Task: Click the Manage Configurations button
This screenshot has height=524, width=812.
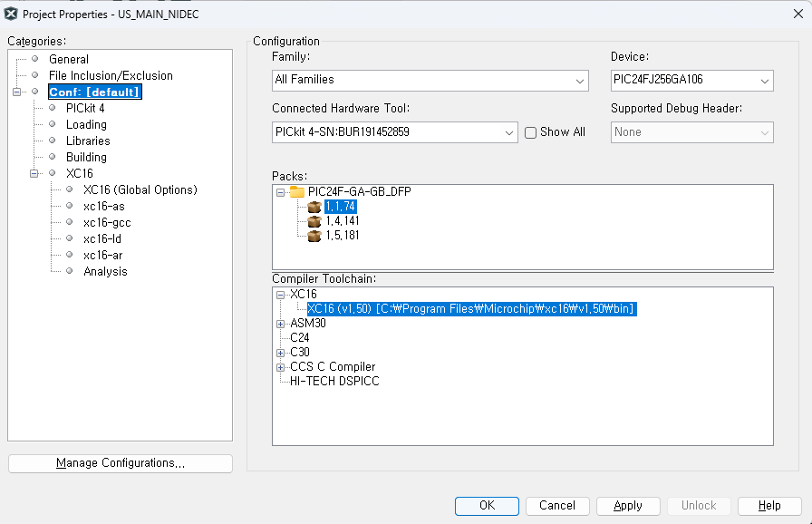Action: (121, 463)
